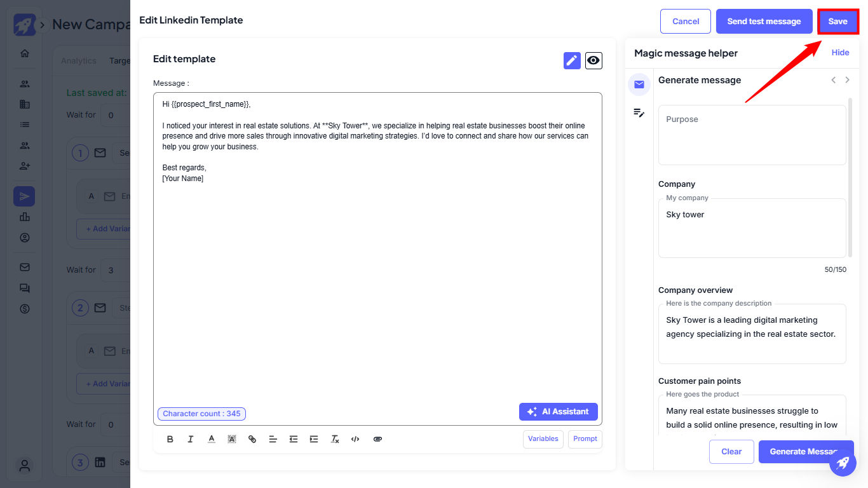This screenshot has width=868, height=488.
Task: Apply italic formatting to message text
Action: 190,439
